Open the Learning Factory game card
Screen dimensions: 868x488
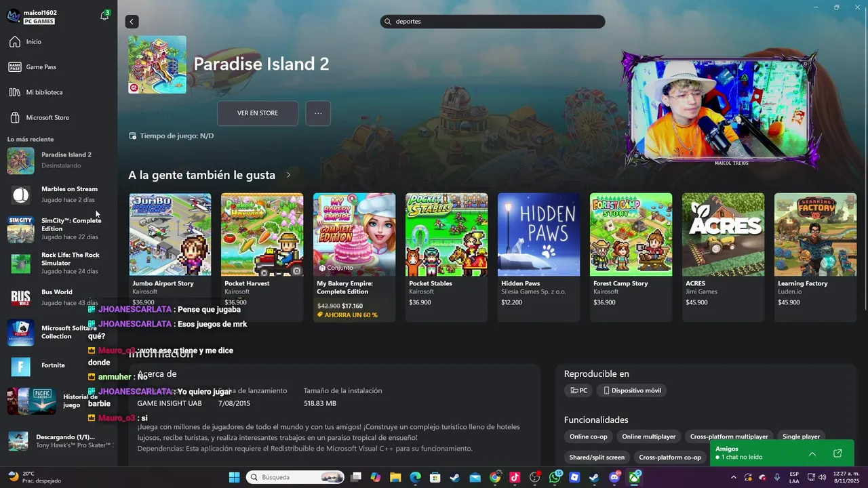tap(816, 257)
